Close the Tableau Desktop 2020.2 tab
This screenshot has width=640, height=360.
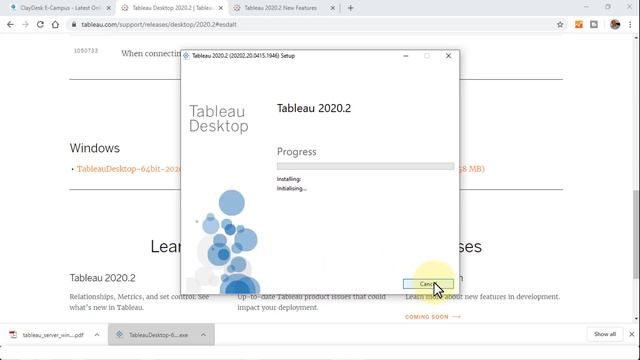pos(221,8)
